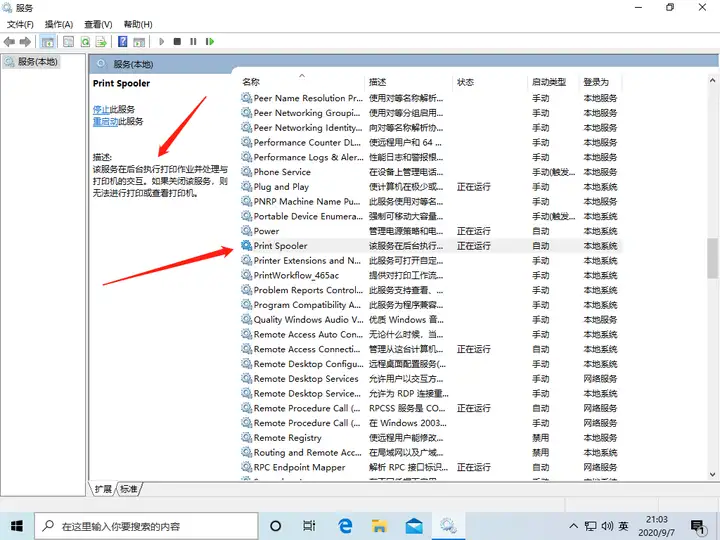The image size is (720, 540).
Task: Click the taskbar search box
Action: tap(146, 526)
